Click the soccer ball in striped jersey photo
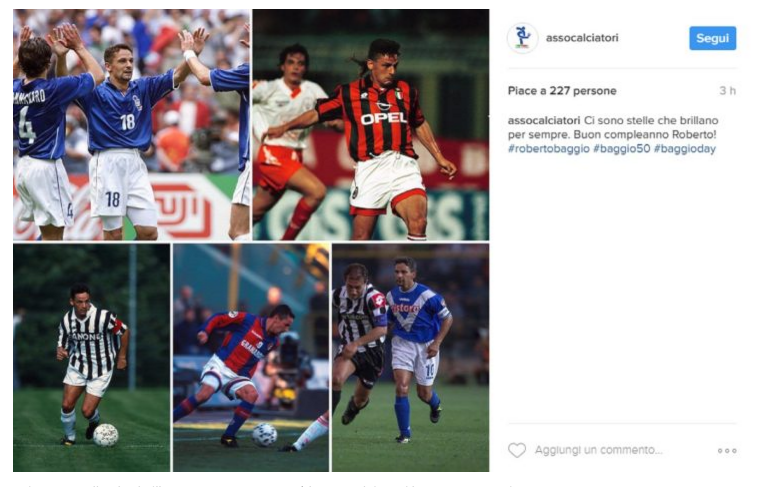This screenshot has width=767, height=487. (x=106, y=435)
